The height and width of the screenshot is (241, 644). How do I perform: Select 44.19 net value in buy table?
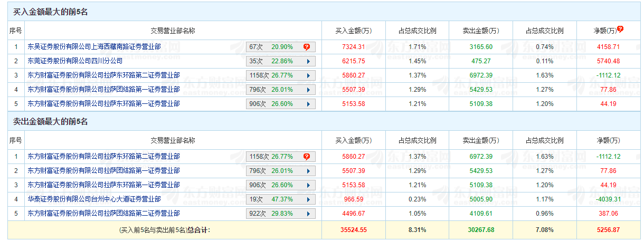608,104
